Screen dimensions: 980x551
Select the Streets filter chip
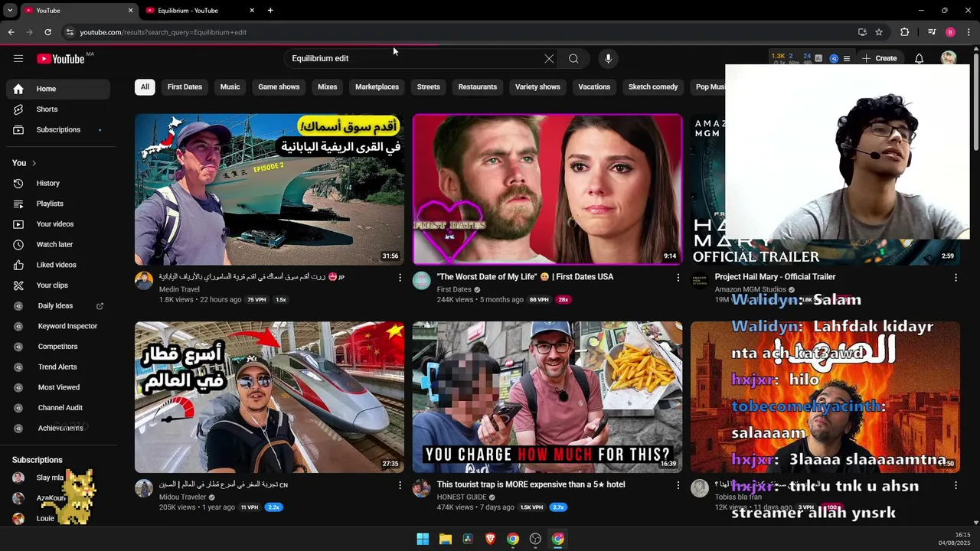pos(429,87)
